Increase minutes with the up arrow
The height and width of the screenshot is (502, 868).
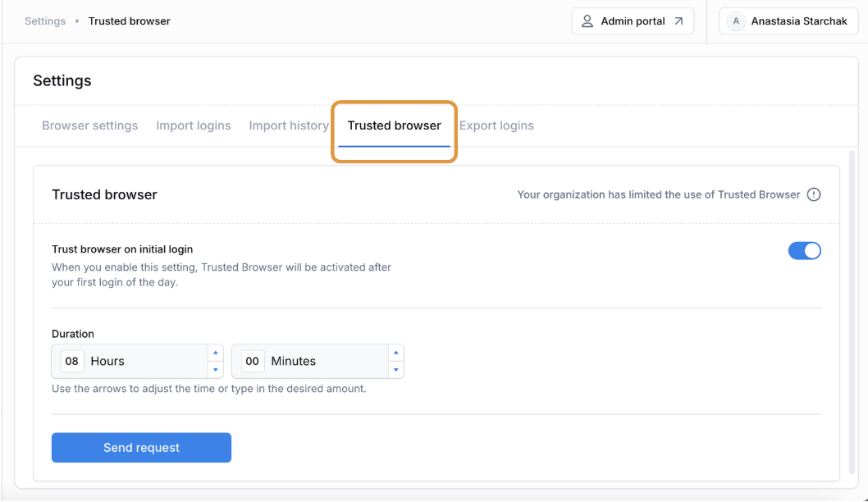point(395,353)
